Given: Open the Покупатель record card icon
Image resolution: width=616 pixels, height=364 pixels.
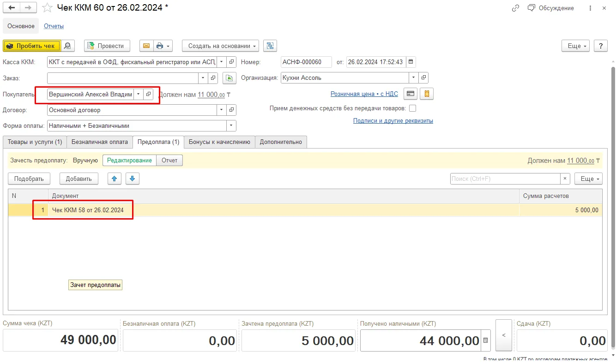Looking at the screenshot, I should [148, 94].
